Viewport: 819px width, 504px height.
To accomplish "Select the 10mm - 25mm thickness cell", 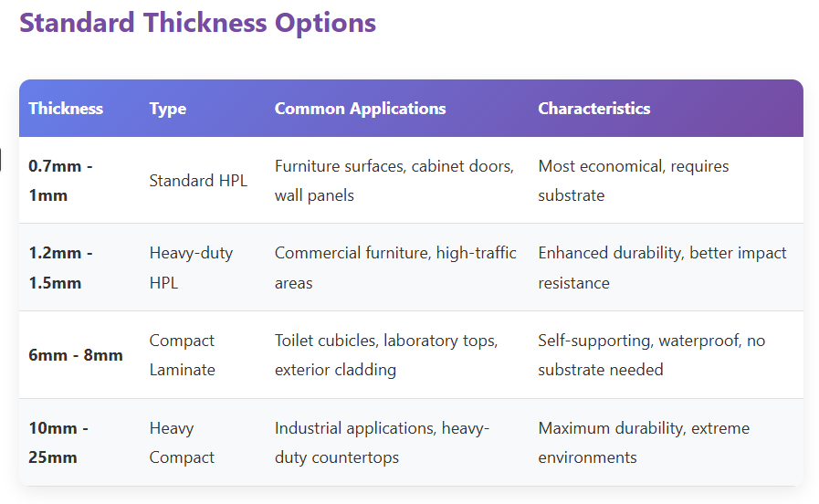I will pos(60,443).
